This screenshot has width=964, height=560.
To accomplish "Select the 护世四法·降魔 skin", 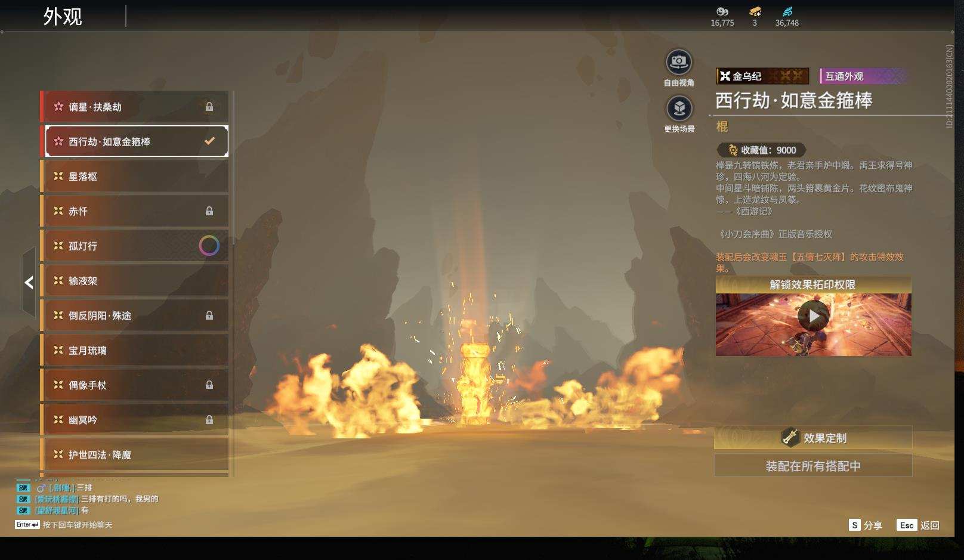I will (135, 454).
